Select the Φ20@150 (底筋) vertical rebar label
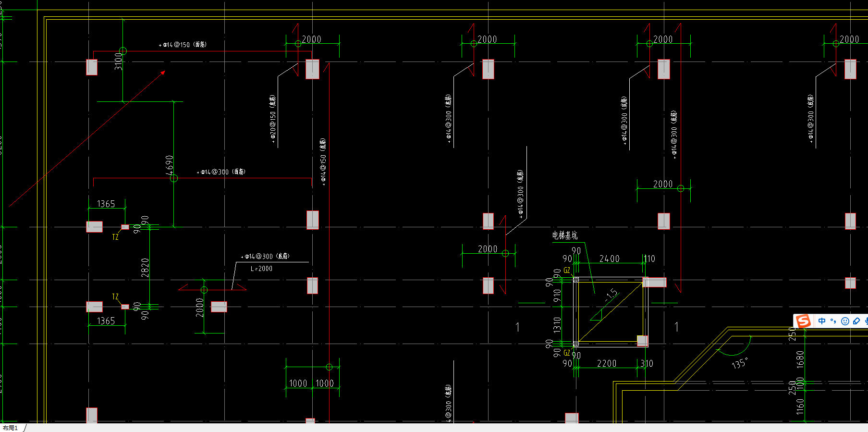This screenshot has width=868, height=432. click(x=273, y=119)
